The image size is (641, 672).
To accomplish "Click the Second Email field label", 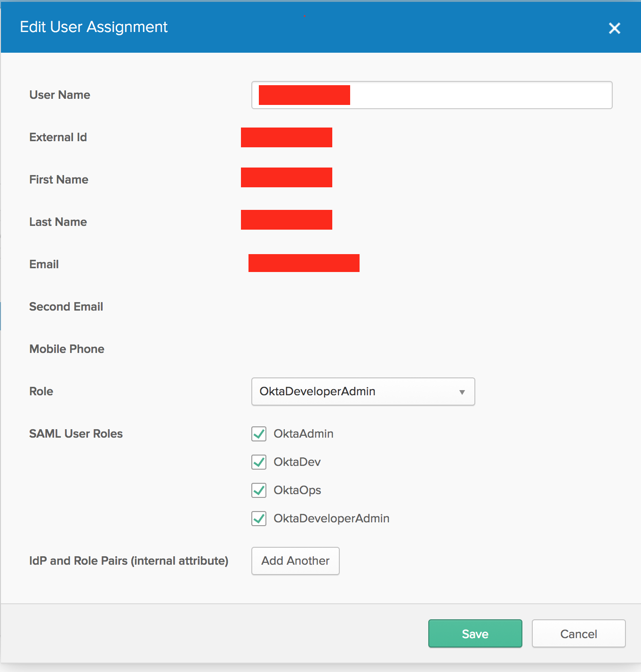I will (66, 307).
